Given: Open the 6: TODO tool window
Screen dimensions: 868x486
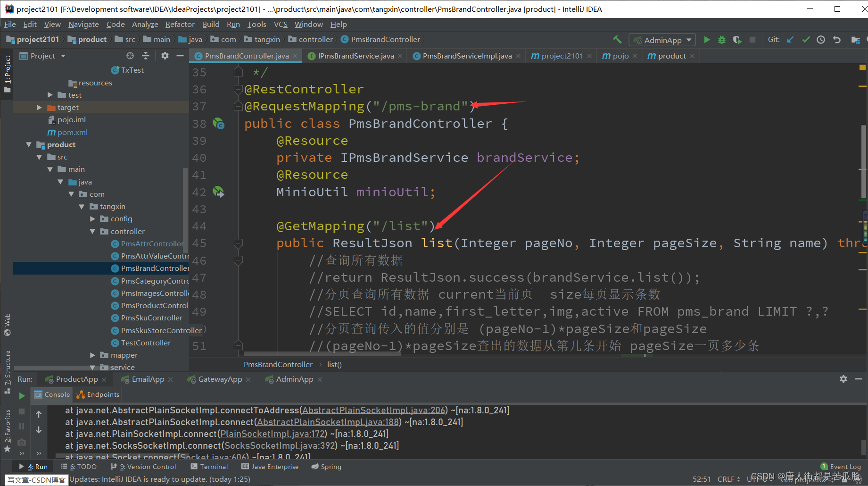Looking at the screenshot, I should [x=78, y=467].
